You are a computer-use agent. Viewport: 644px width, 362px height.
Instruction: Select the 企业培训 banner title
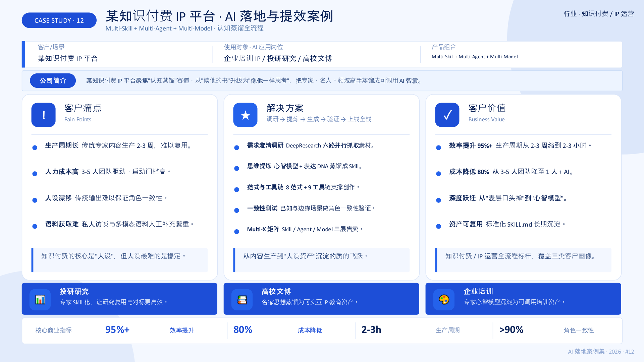pyautogui.click(x=478, y=292)
